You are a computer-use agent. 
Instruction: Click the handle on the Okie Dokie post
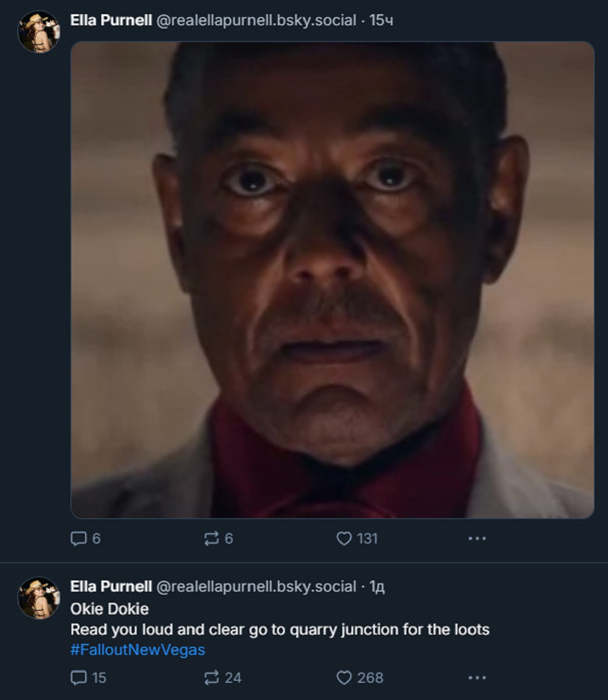point(256,587)
